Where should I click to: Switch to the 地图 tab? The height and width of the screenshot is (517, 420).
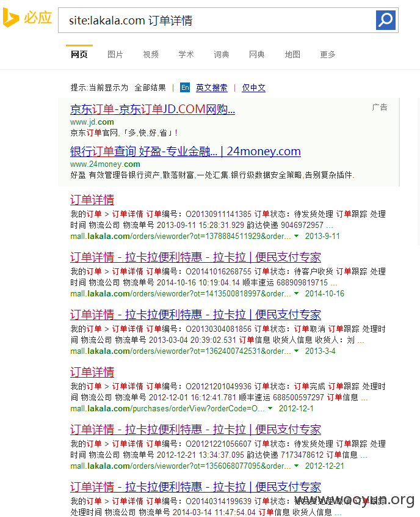pos(292,54)
